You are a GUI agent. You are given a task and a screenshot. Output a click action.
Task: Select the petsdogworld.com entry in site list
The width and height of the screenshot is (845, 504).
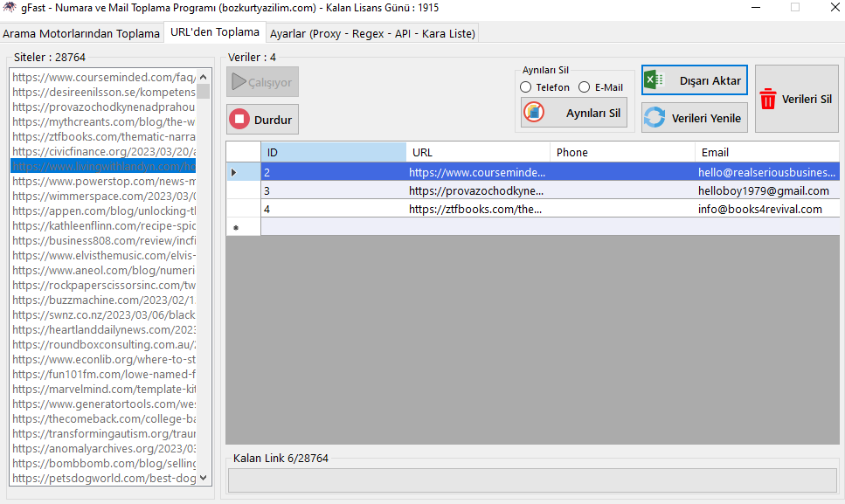[x=103, y=478]
